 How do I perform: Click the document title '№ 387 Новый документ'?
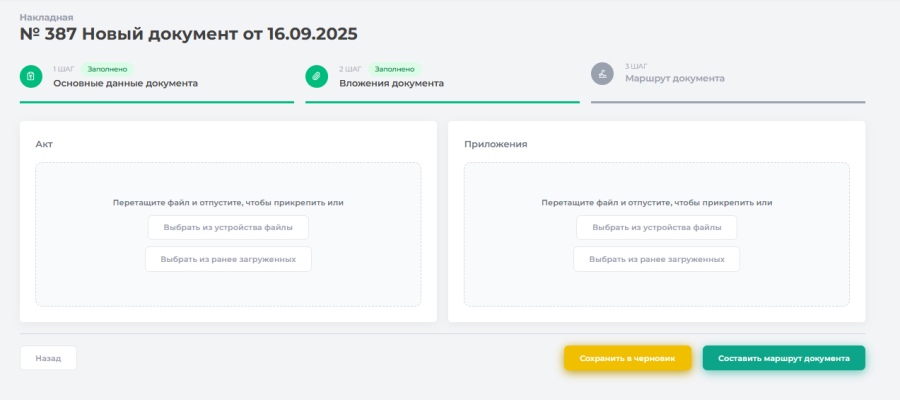tap(189, 34)
